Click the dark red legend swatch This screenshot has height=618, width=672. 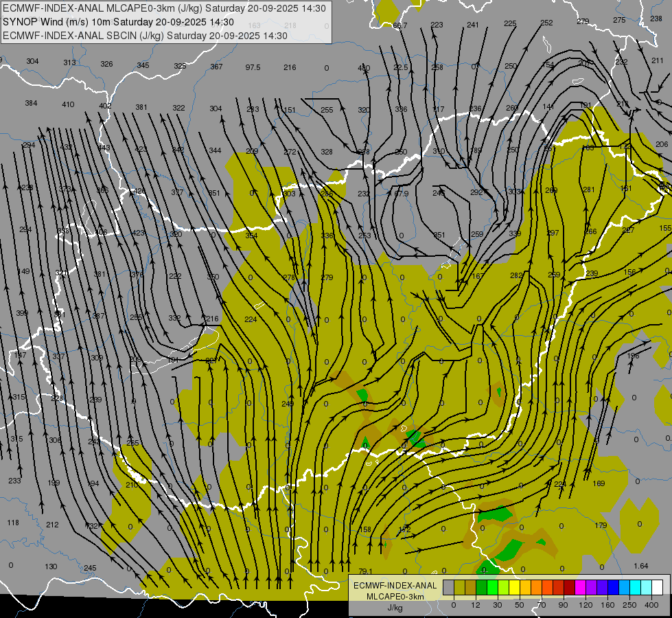tap(570, 587)
